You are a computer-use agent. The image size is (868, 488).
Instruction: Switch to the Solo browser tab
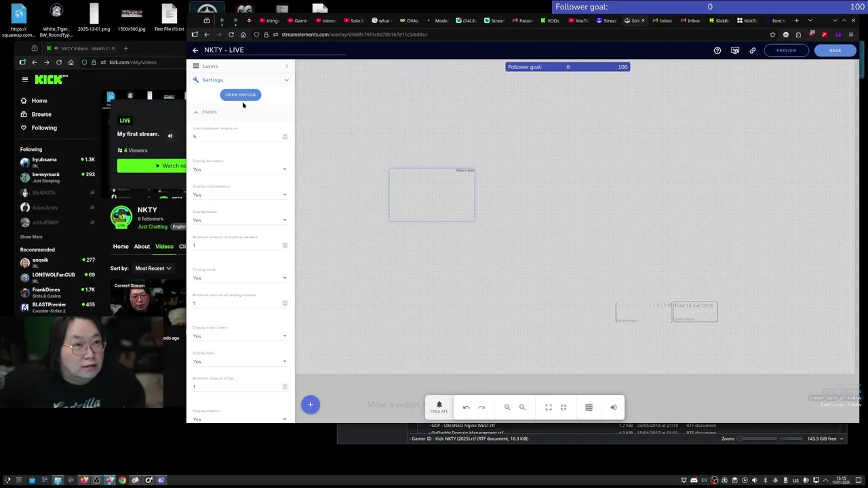click(x=353, y=20)
